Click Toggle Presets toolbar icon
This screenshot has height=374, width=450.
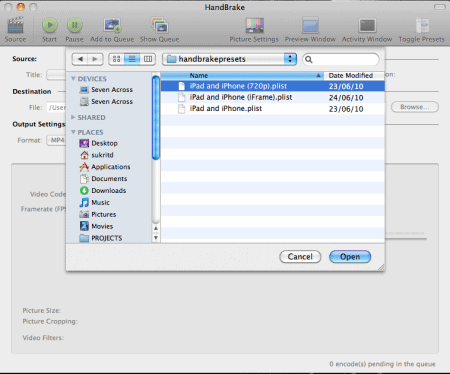pos(422,26)
